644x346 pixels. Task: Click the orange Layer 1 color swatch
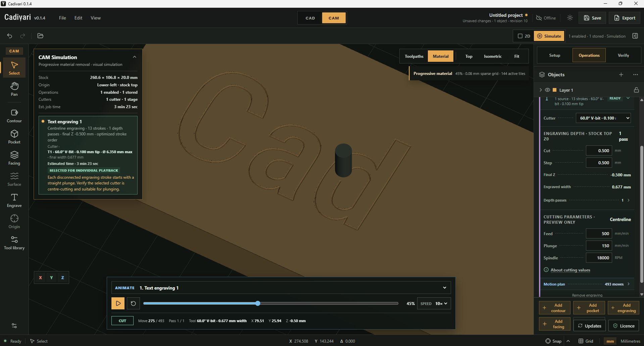[554, 90]
